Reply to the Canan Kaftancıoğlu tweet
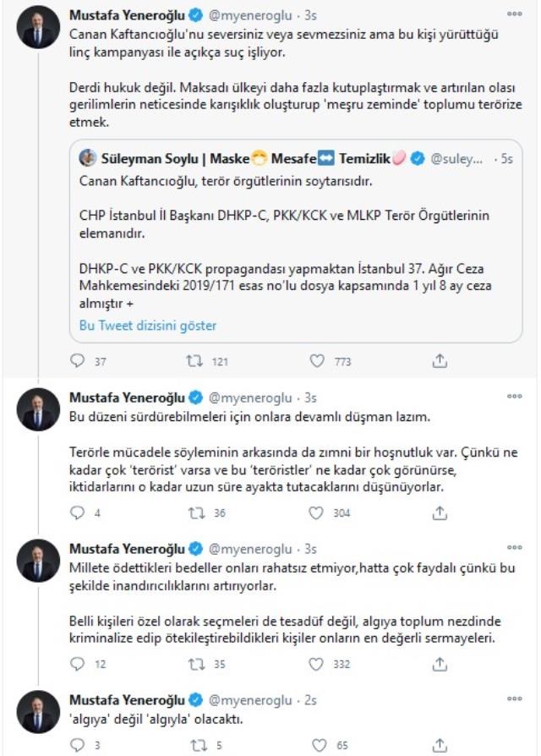Viewport: 541px width, 756px height. pos(77,361)
